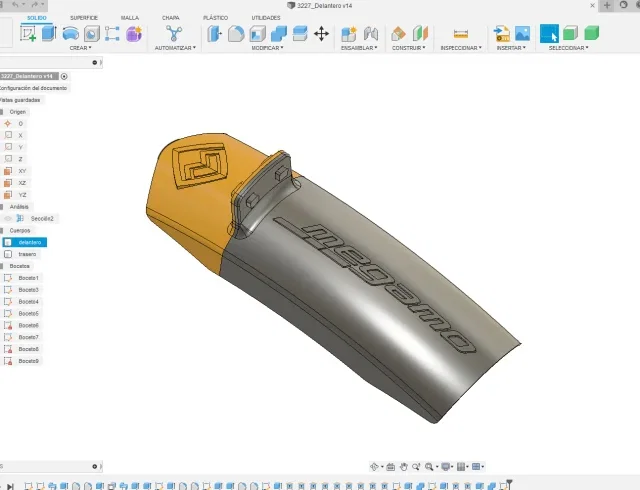Viewport: 640px width, 490px height.
Task: Choose the Offset Plane construct tool
Action: (x=398, y=33)
